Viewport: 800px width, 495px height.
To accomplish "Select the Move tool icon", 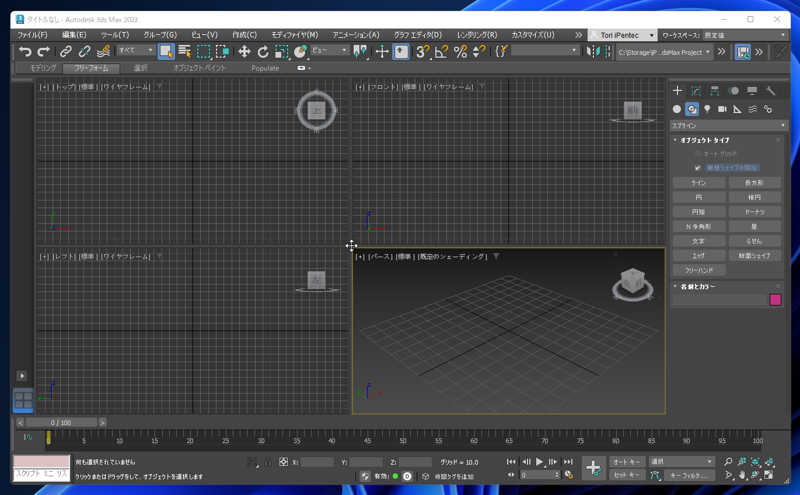I will [x=244, y=52].
